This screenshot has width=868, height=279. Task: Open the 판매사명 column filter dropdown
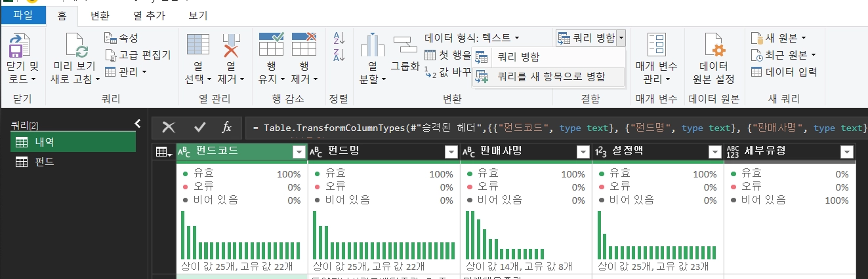click(x=583, y=152)
